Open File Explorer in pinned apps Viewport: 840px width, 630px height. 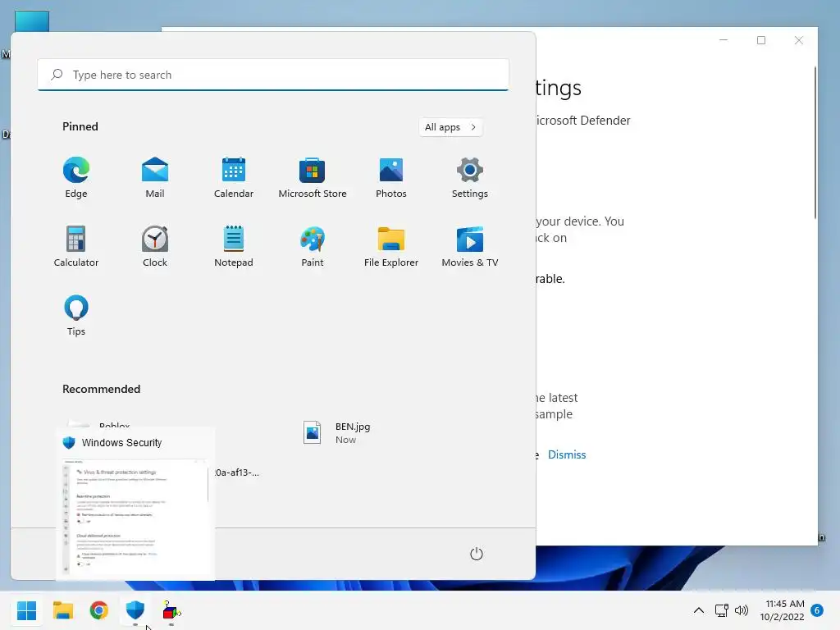(x=391, y=246)
